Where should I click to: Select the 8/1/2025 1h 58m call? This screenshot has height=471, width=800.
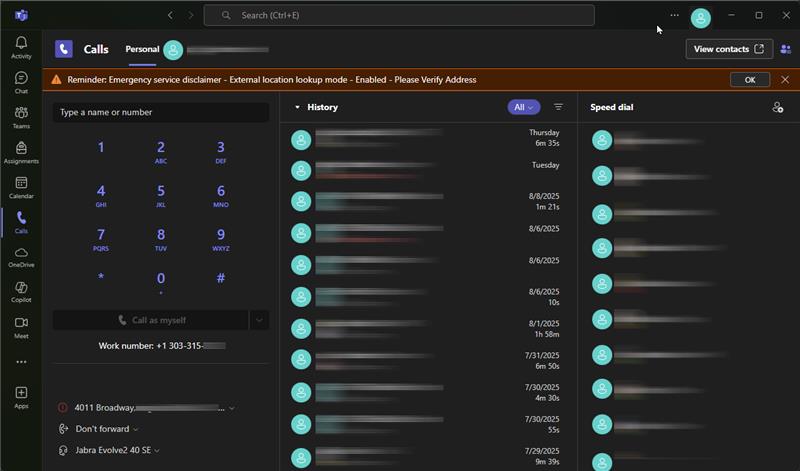click(428, 329)
